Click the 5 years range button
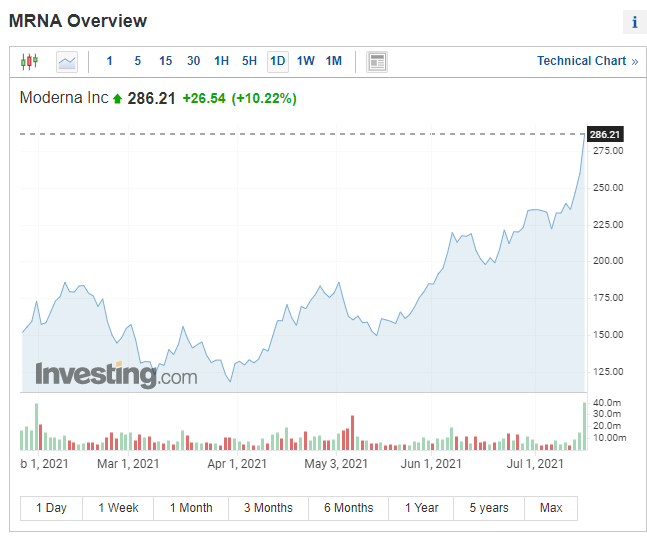The height and width of the screenshot is (542, 647). point(489,508)
